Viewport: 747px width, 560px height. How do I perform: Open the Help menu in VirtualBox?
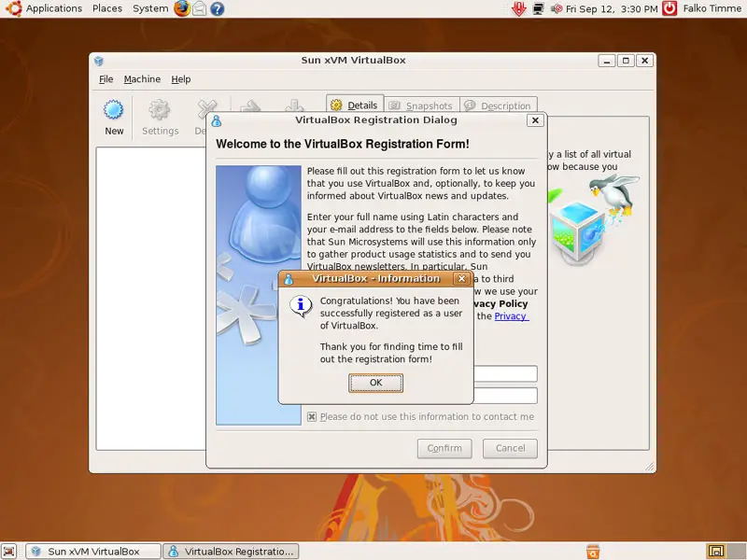[x=180, y=79]
